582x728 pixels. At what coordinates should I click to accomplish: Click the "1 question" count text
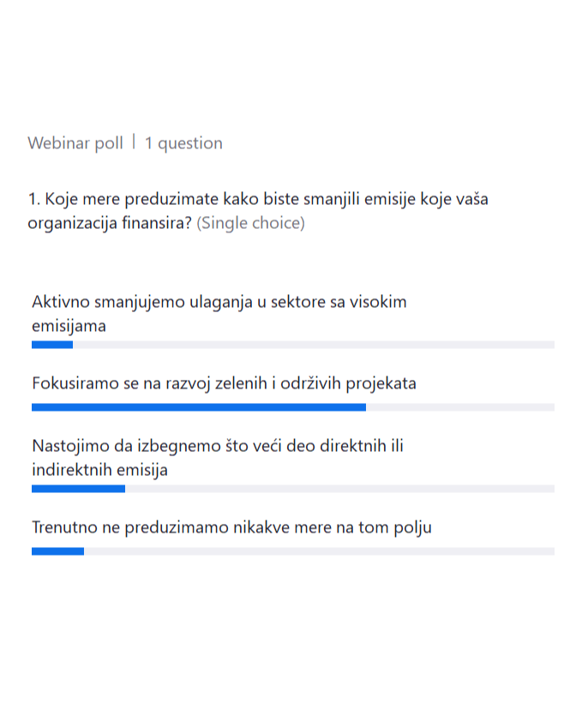pyautogui.click(x=183, y=143)
